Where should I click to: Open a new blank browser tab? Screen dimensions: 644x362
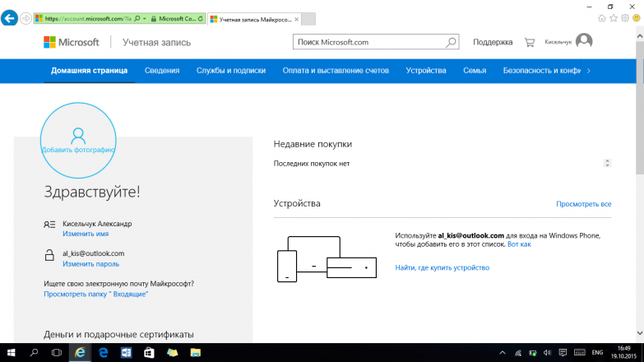click(308, 19)
